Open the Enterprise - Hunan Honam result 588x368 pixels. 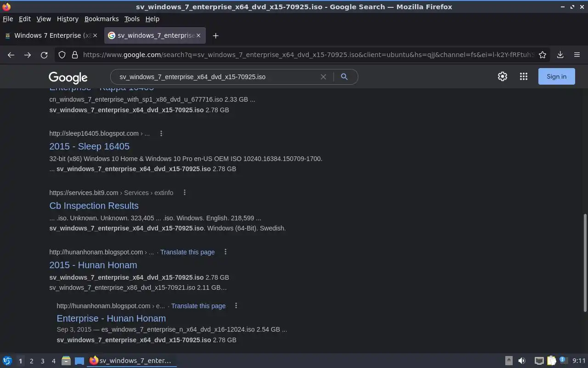pos(111,318)
